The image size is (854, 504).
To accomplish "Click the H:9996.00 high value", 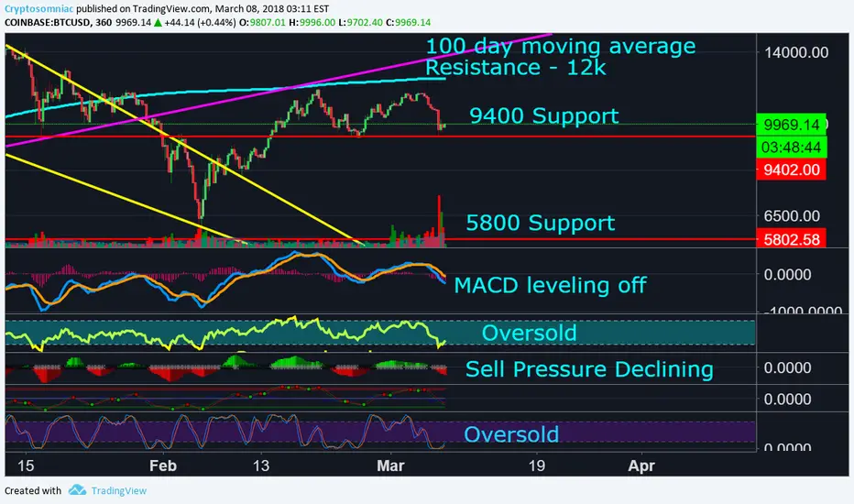I will click(x=312, y=22).
